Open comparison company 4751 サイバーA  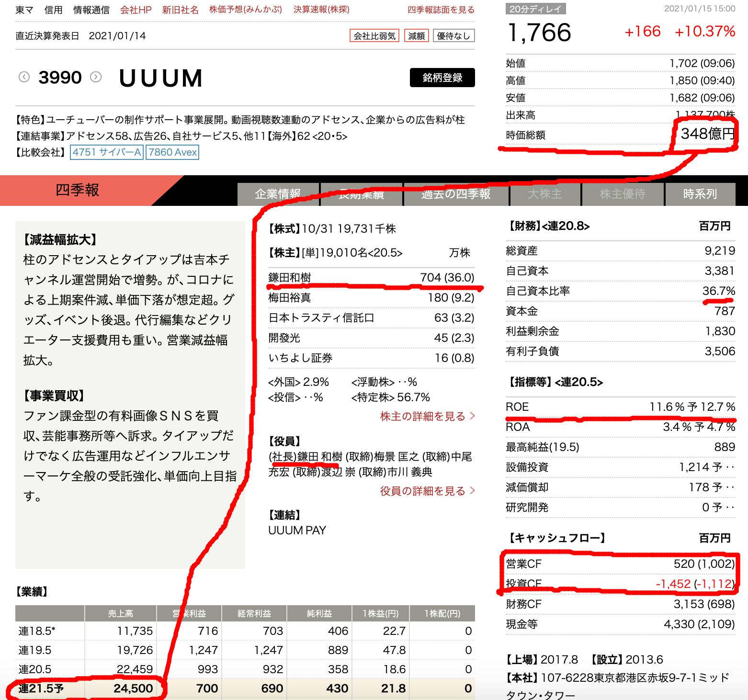pyautogui.click(x=107, y=152)
